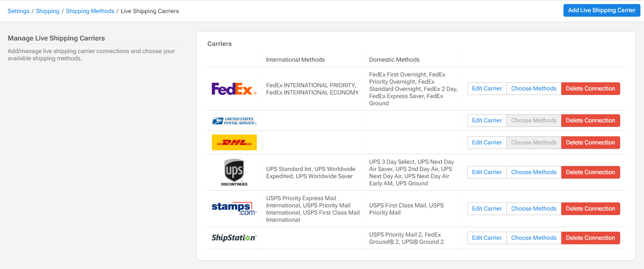Choose methods for ShipStation
The height and width of the screenshot is (269, 644).
click(x=534, y=238)
